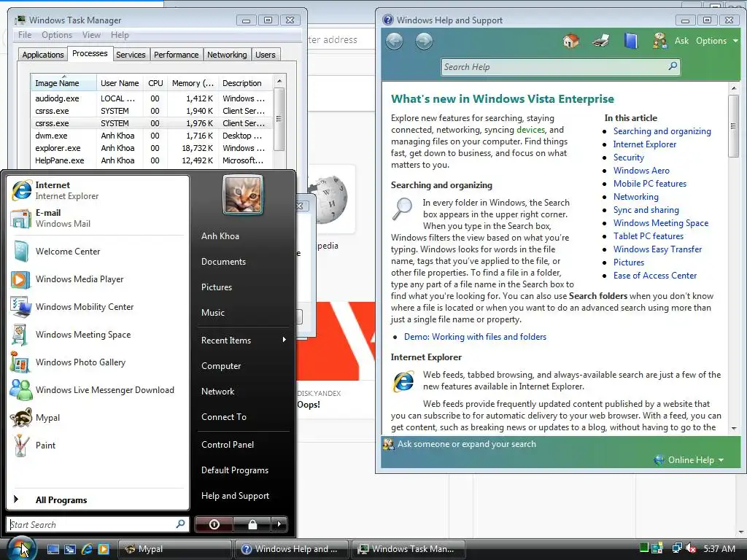The height and width of the screenshot is (560, 747).
Task: Click Show Desktop quick launch icon
Action: 53,549
